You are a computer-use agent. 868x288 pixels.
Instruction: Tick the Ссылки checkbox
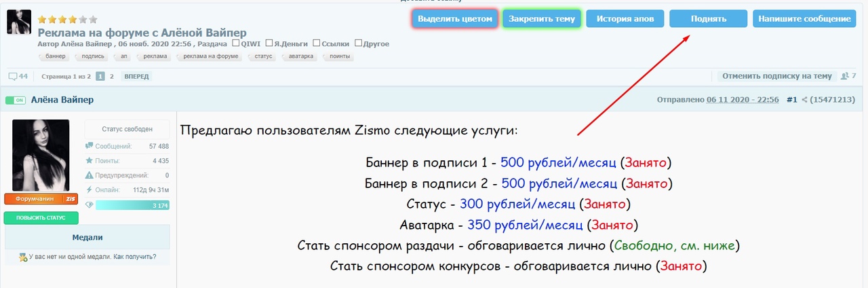coord(317,43)
